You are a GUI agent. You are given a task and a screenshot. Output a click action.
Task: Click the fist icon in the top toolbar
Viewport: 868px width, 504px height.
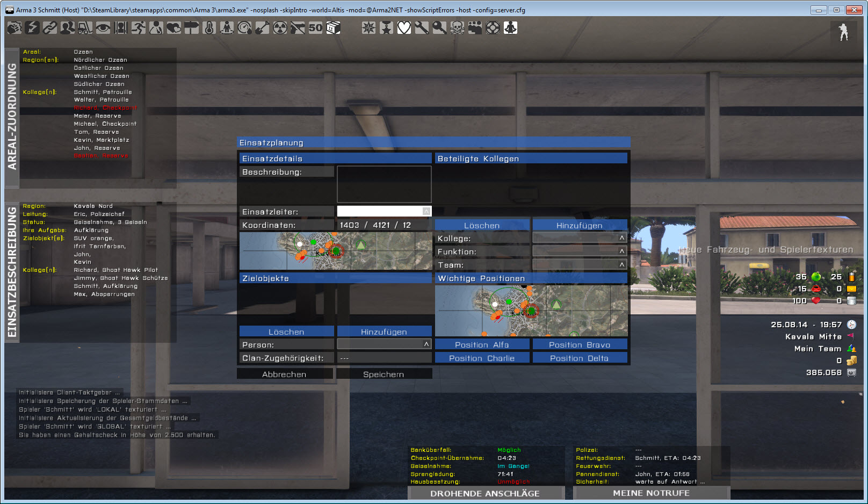point(15,28)
